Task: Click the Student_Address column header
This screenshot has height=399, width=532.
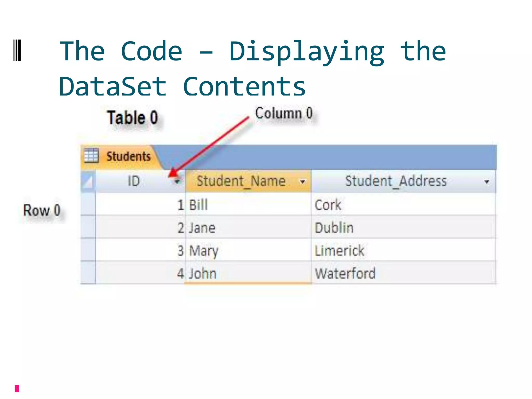Action: click(x=396, y=181)
